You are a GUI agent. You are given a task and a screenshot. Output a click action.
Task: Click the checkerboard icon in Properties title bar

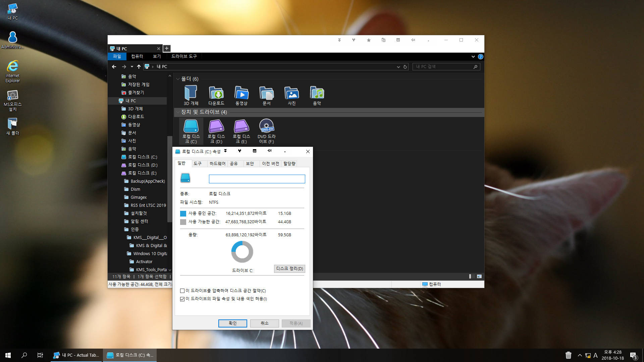(255, 151)
